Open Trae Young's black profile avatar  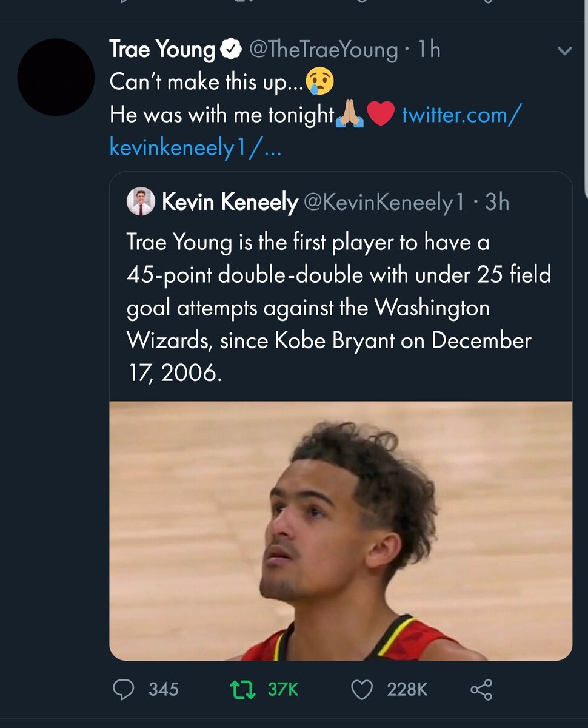[56, 77]
